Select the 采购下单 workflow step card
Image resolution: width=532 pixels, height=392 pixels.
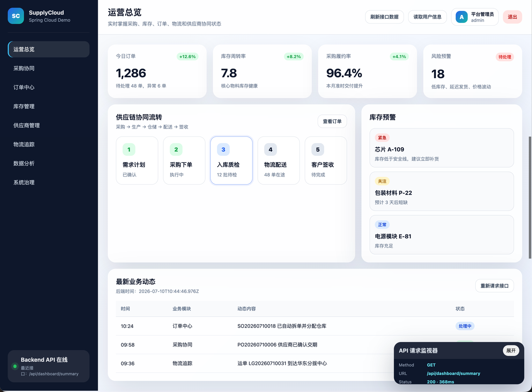coord(184,160)
